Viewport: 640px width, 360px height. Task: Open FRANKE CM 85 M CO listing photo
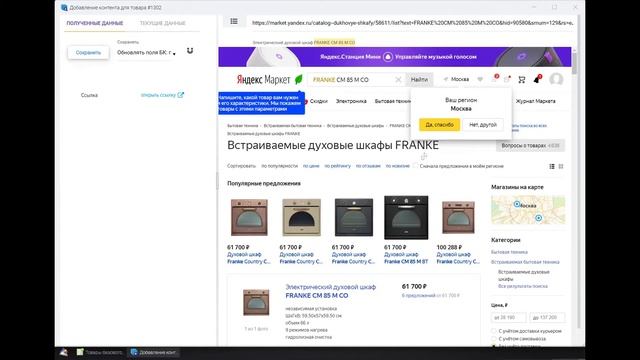[x=256, y=302]
